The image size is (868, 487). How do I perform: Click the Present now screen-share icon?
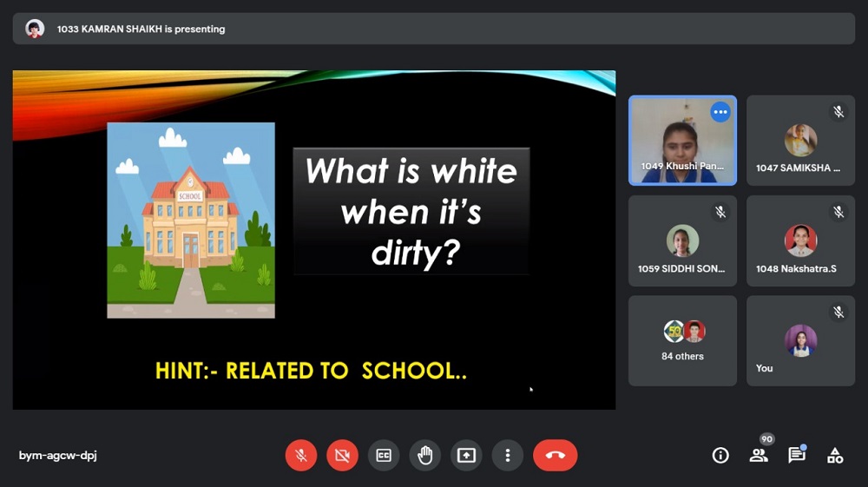[x=467, y=456]
